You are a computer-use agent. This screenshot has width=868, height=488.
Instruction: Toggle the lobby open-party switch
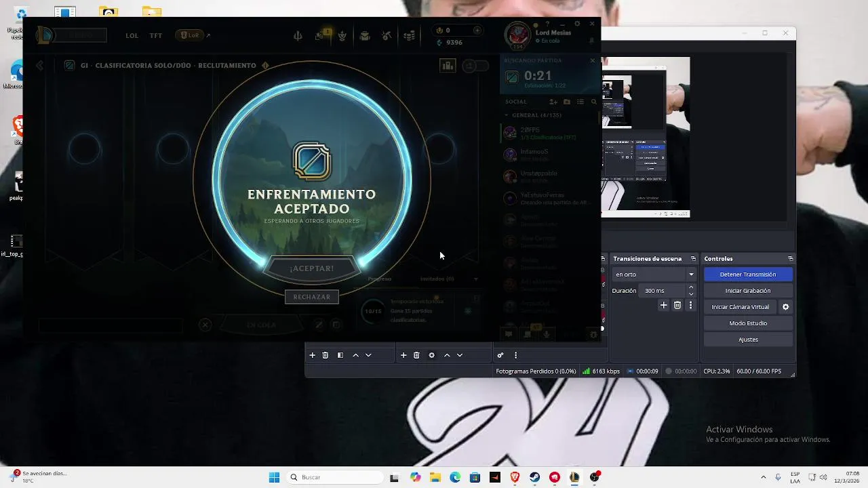click(476, 66)
